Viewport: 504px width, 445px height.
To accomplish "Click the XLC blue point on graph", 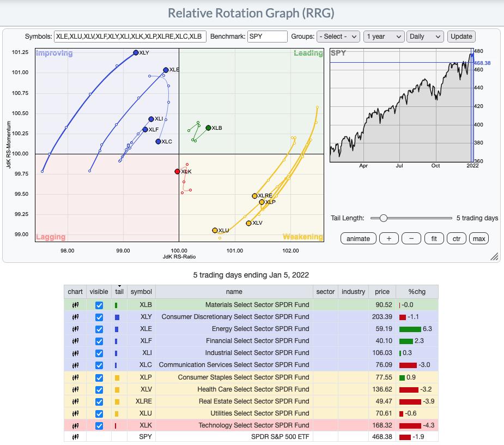I will [158, 141].
